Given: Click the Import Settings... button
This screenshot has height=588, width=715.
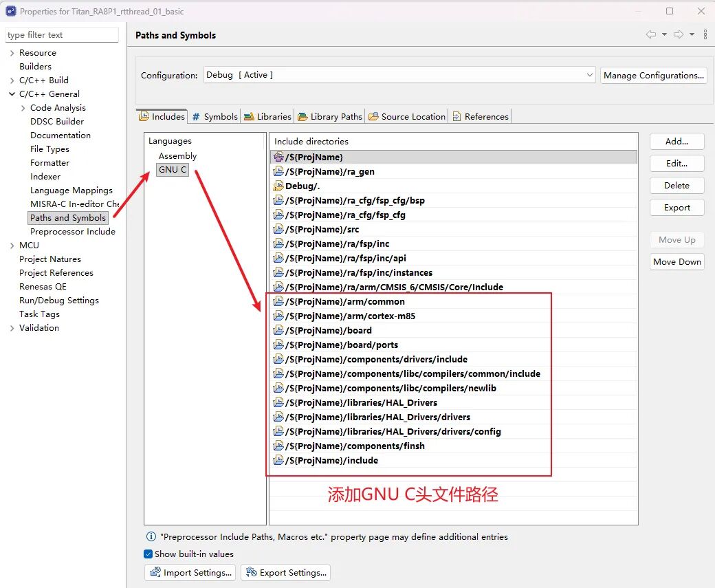Looking at the screenshot, I should [x=190, y=572].
